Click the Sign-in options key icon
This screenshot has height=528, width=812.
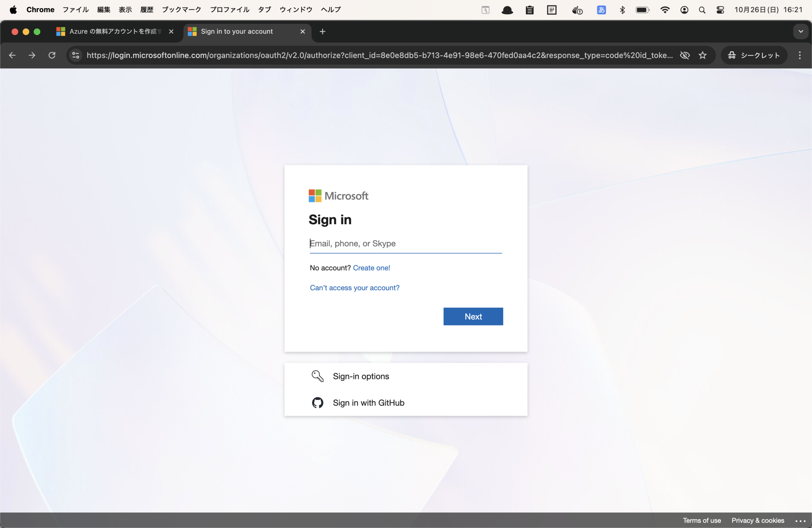pos(317,376)
